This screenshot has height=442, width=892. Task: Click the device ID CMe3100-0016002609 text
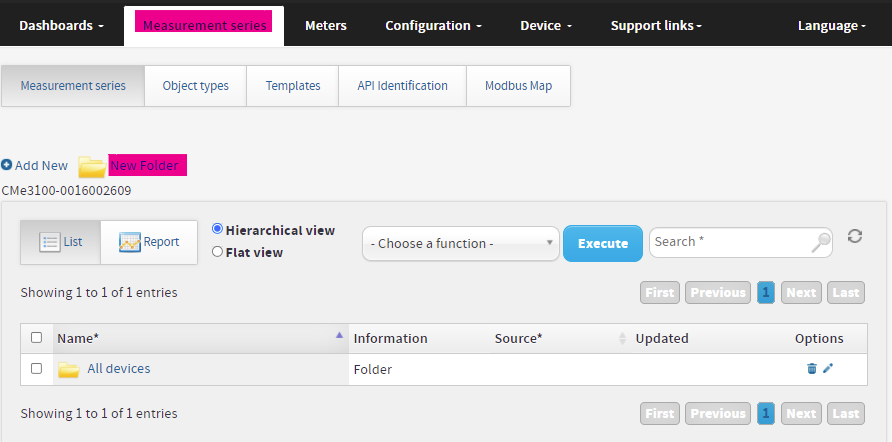[67, 191]
